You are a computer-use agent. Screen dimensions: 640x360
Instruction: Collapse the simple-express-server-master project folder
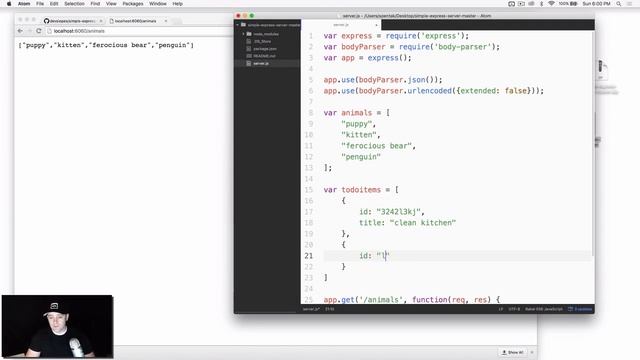point(238,25)
